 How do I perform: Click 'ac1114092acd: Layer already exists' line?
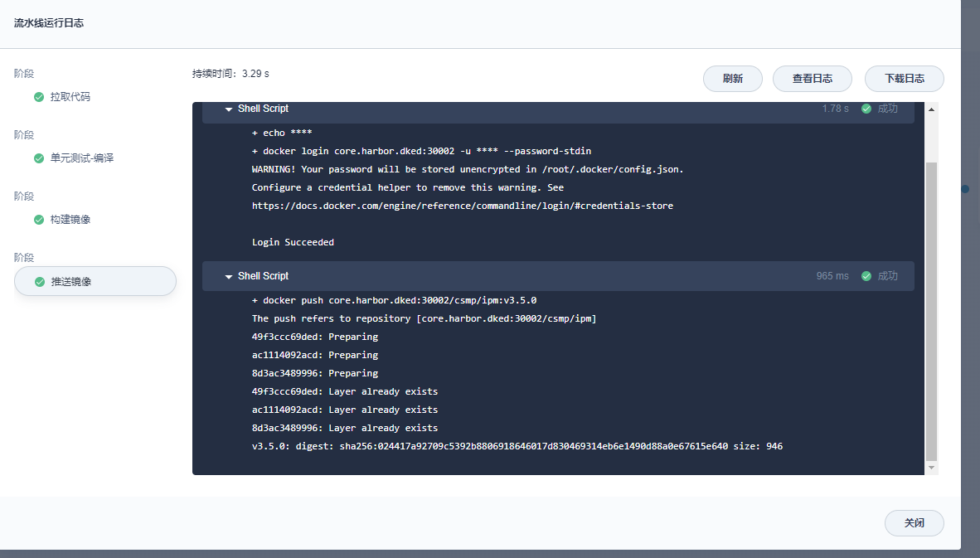pos(345,410)
